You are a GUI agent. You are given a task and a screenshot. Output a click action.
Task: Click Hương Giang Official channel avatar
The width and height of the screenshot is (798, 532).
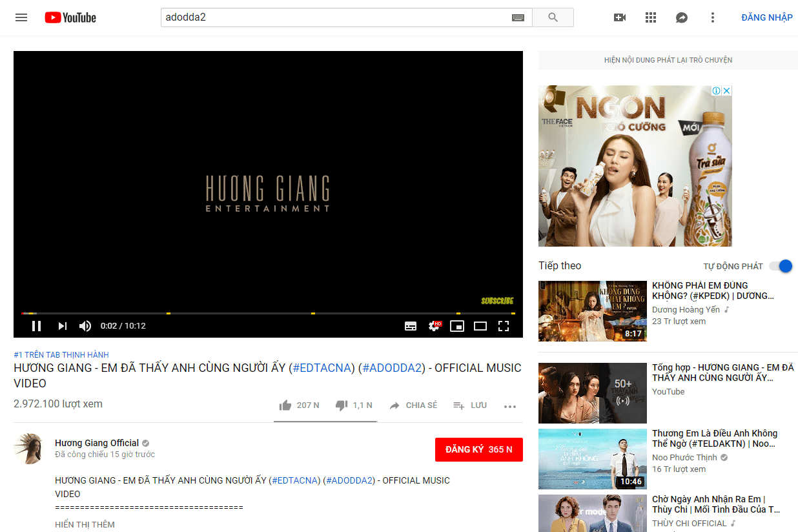29,449
